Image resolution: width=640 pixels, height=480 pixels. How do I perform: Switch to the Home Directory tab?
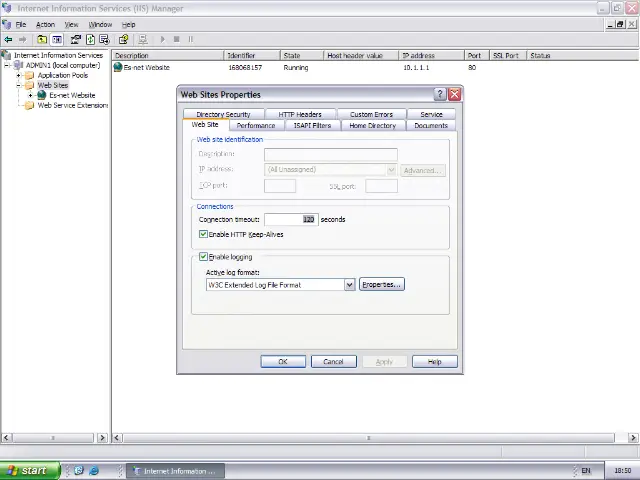point(373,125)
